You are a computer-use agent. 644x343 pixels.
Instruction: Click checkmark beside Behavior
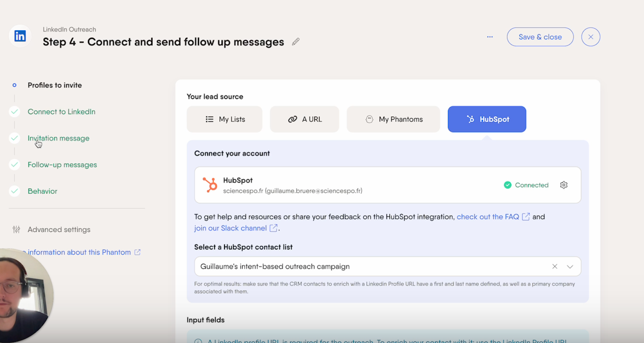click(x=14, y=191)
